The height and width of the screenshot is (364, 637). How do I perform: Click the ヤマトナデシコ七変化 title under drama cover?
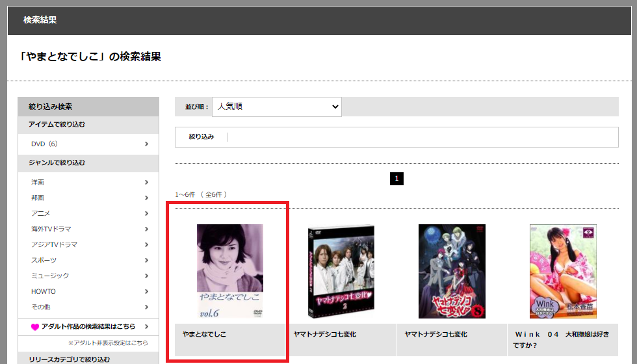(x=324, y=334)
